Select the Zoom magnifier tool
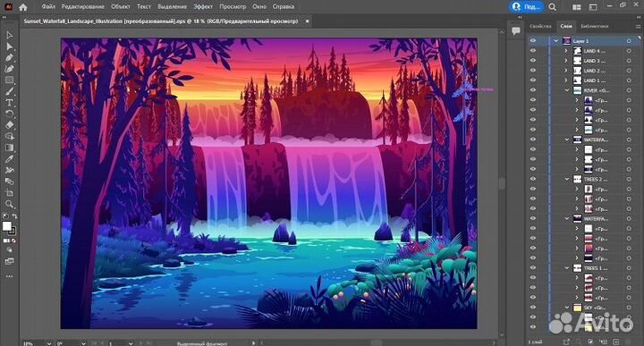The image size is (644, 346). (x=10, y=204)
